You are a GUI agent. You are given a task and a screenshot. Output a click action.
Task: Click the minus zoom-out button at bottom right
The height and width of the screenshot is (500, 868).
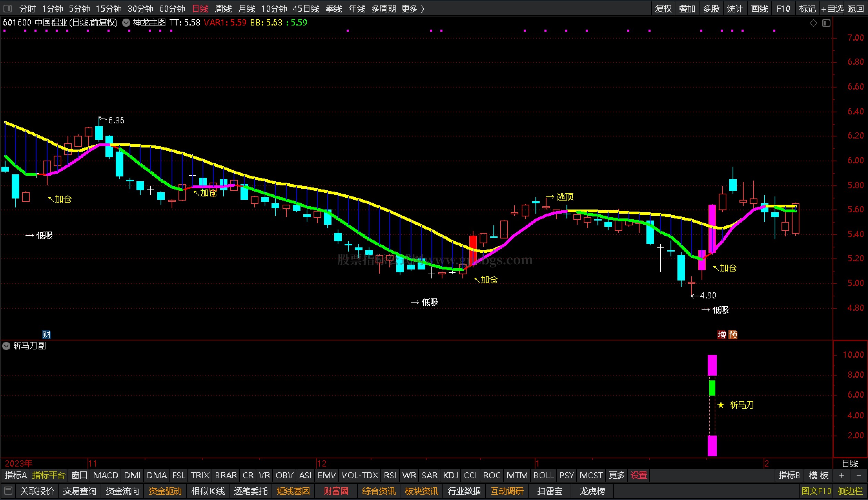tap(859, 475)
